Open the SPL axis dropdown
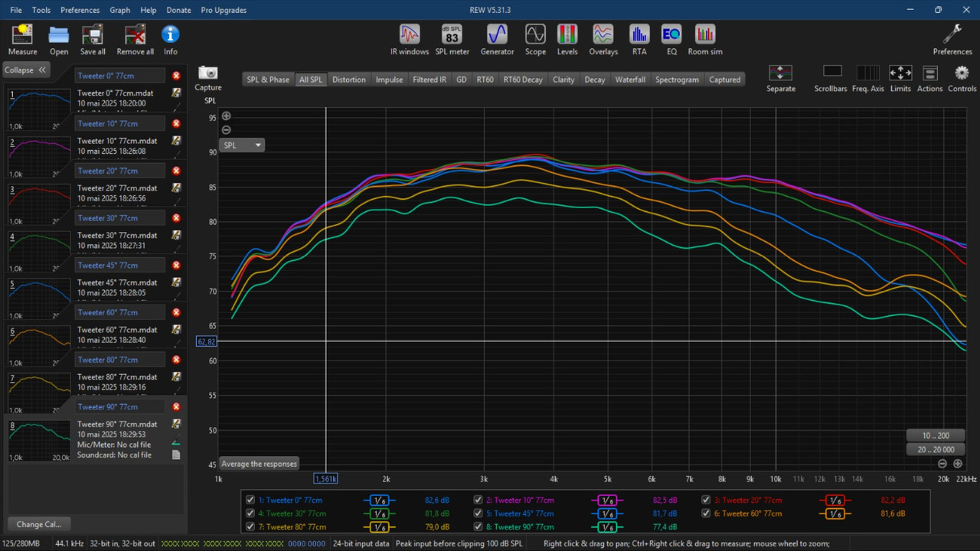Image resolution: width=980 pixels, height=551 pixels. [x=242, y=145]
